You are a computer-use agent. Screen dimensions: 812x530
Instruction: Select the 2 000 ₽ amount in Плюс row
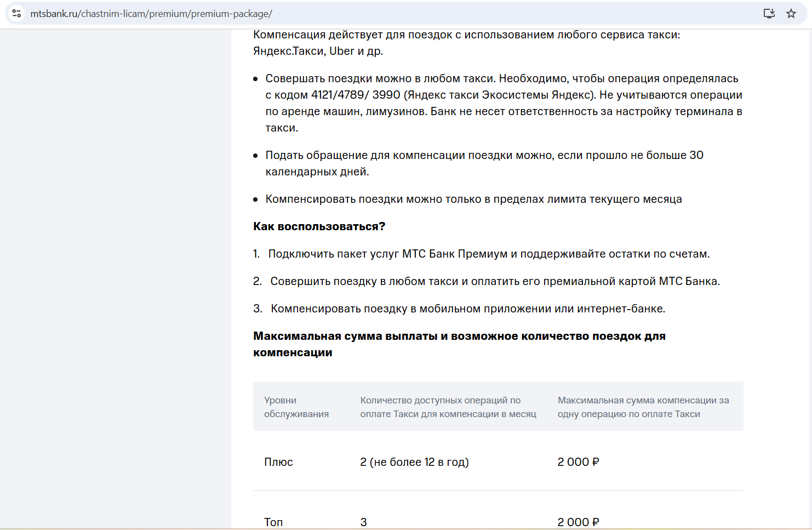click(x=579, y=462)
